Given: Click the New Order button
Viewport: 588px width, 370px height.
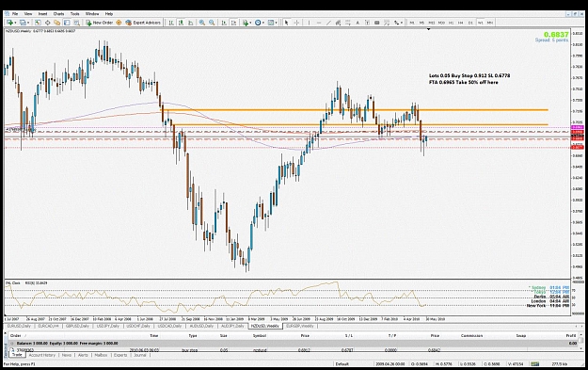Looking at the screenshot, I should (100, 23).
